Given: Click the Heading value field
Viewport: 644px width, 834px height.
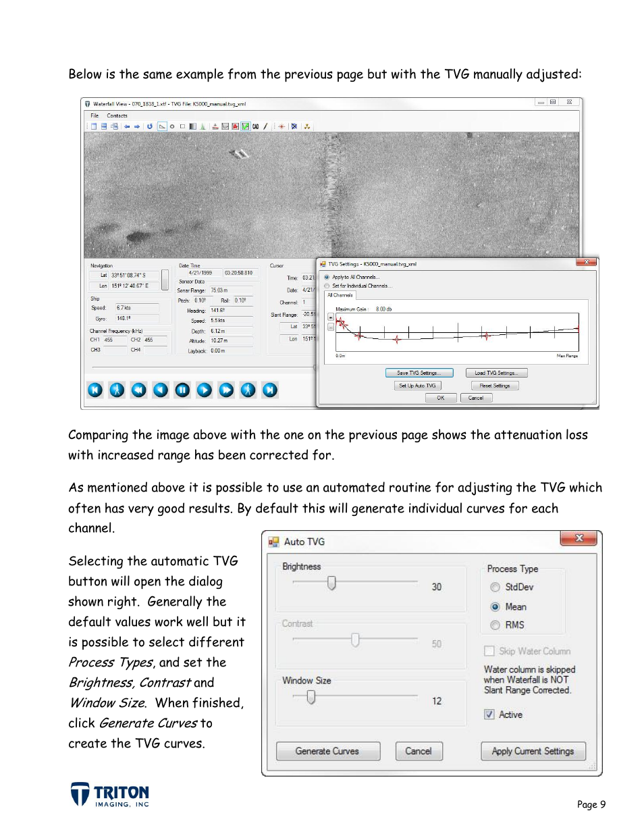Looking at the screenshot, I should tap(230, 311).
